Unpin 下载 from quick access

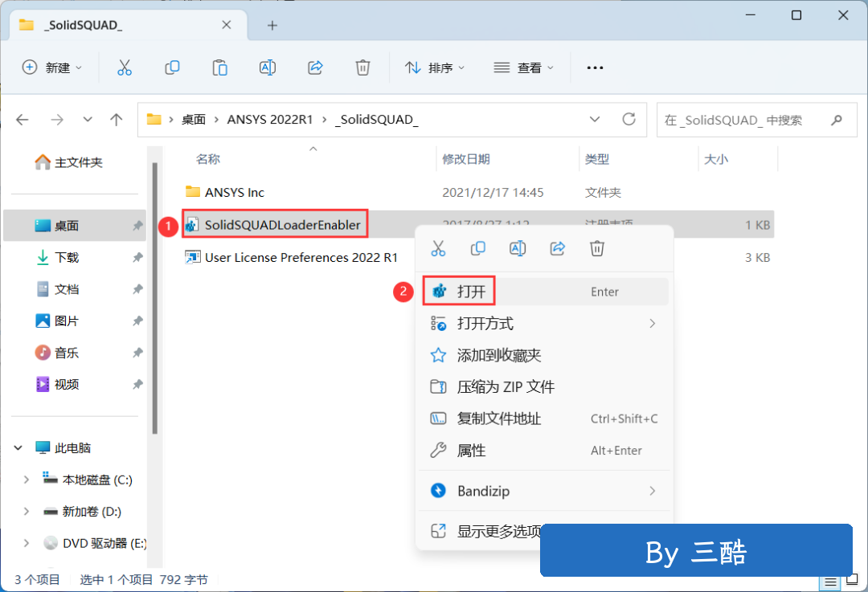137,257
